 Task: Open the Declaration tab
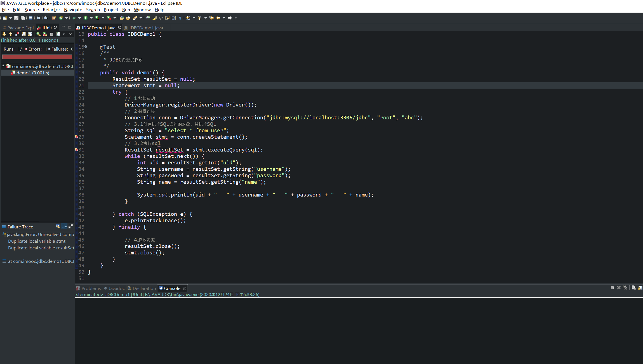(142, 288)
